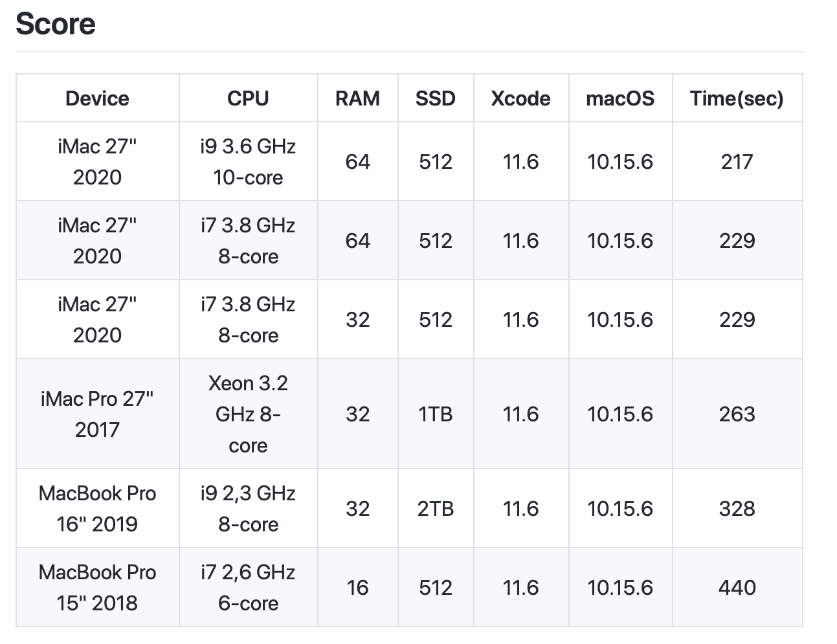Click the i7 2,6 GHz 6-core cell
This screenshot has height=644, width=837.
pos(248,588)
